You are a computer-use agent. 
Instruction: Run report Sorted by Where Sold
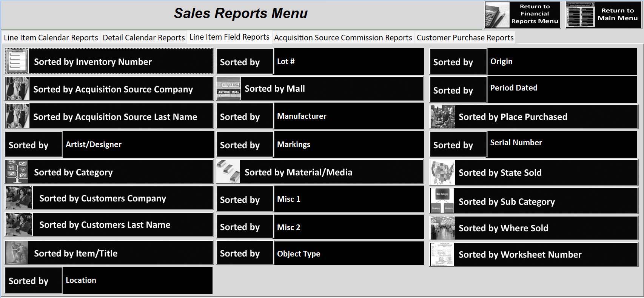pos(546,228)
